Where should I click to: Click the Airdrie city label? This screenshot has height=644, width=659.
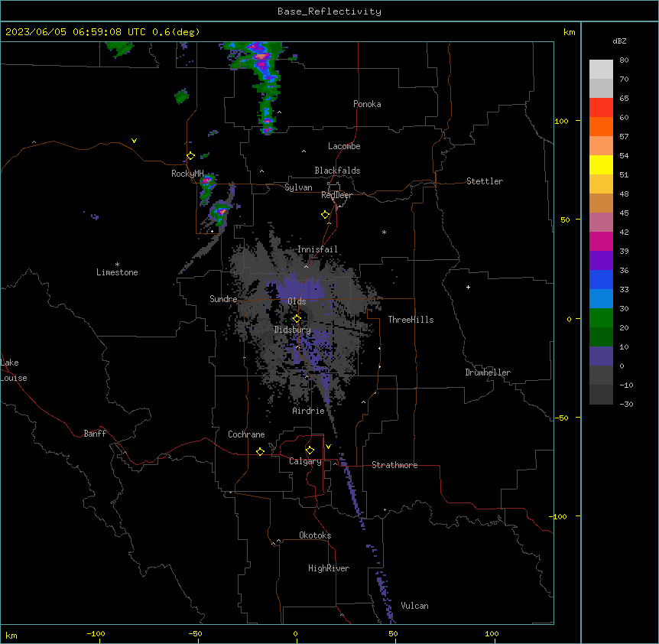click(x=308, y=411)
